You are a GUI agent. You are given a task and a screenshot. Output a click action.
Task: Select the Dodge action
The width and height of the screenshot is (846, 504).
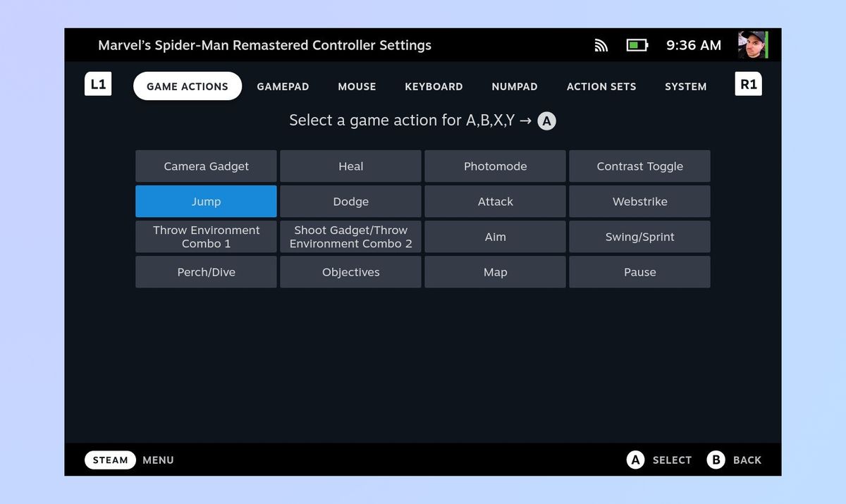(350, 201)
